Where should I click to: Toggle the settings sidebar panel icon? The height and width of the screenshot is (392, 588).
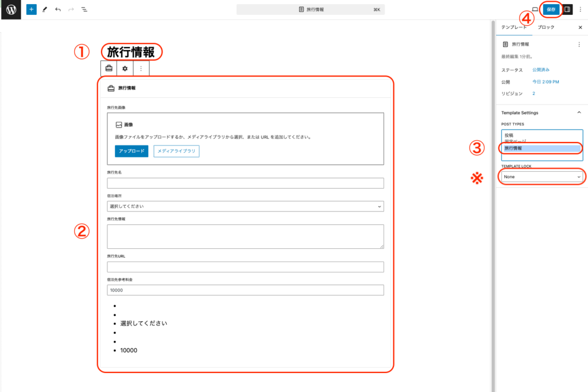pyautogui.click(x=567, y=10)
